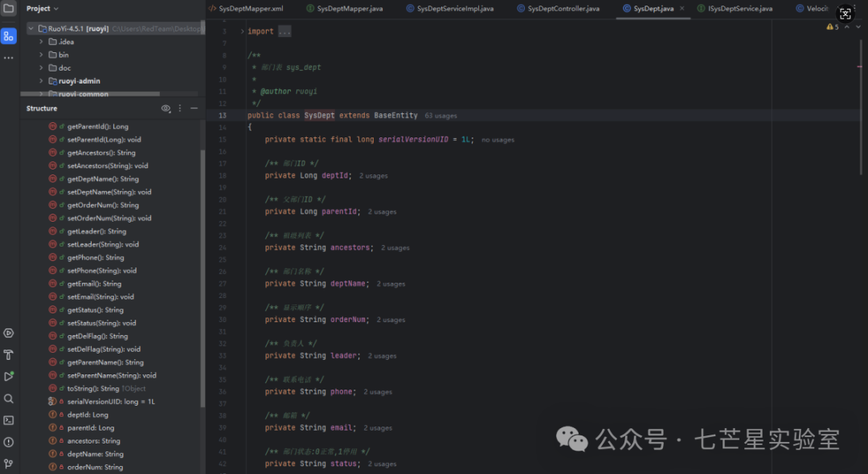Open the Build hammer tool window
Viewport: 868px width, 474px height.
tap(8, 354)
